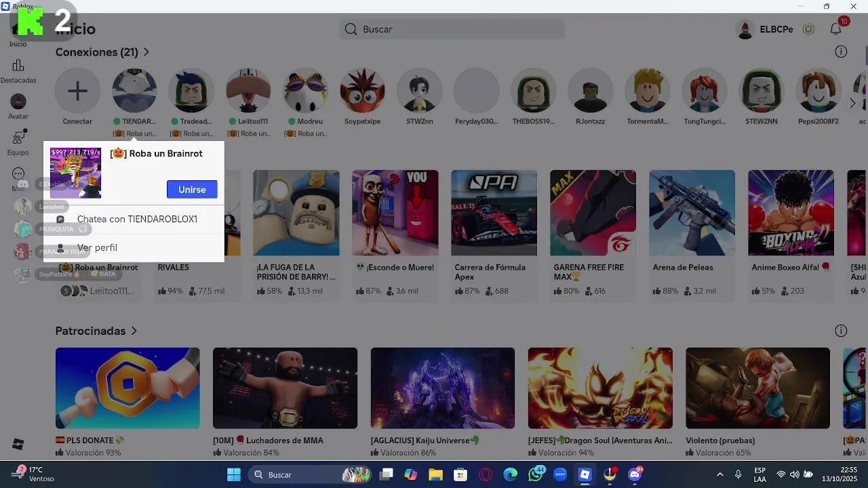Open Task View in the taskbar

click(x=386, y=474)
